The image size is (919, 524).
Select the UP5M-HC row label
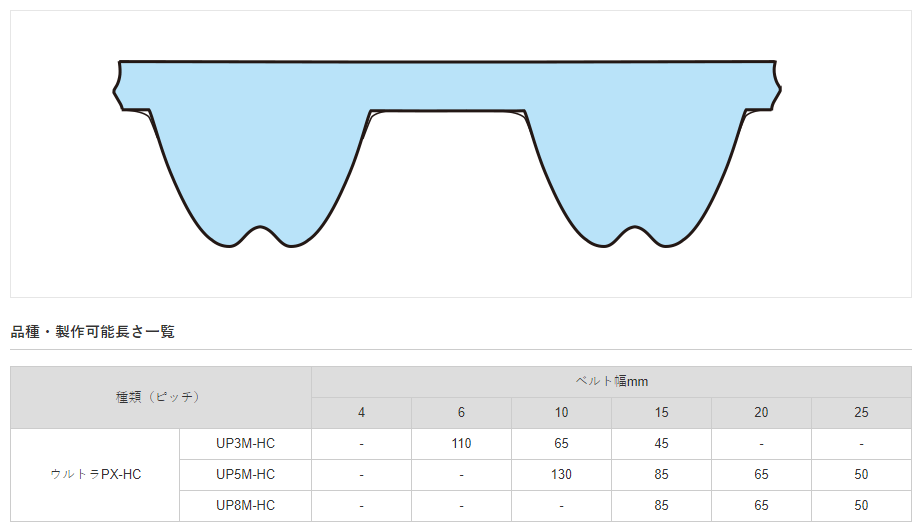pyautogui.click(x=245, y=474)
